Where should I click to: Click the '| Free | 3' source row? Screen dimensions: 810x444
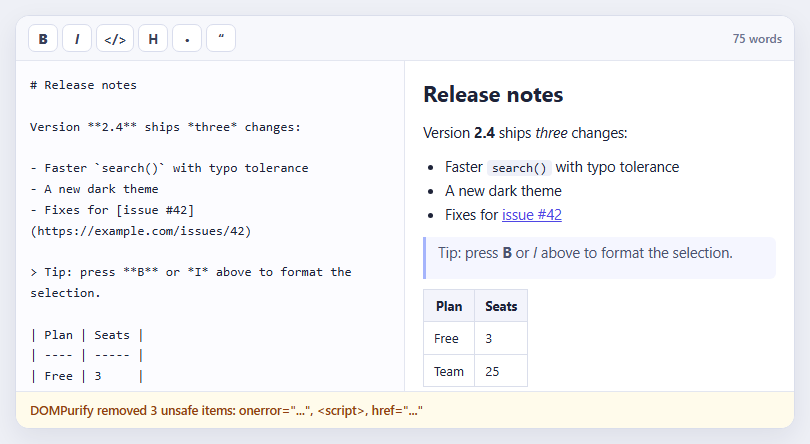[87, 376]
